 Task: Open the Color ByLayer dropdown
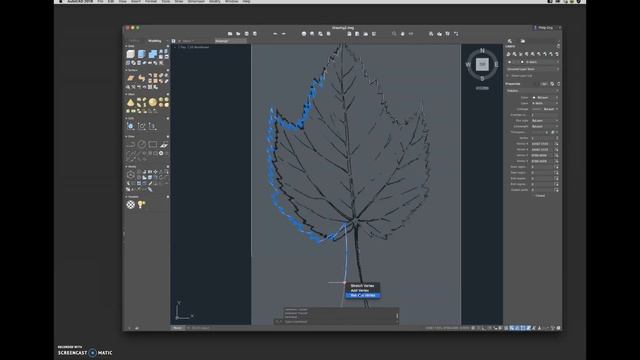click(545, 98)
